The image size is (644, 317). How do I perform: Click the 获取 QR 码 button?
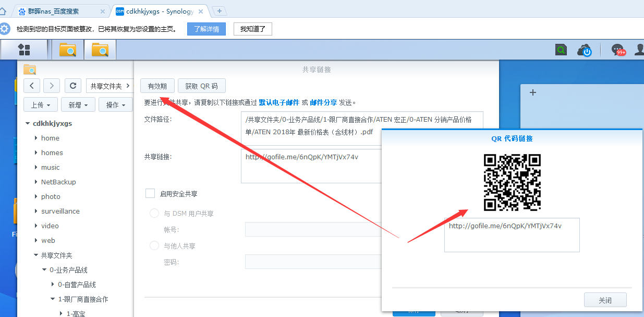click(x=201, y=86)
